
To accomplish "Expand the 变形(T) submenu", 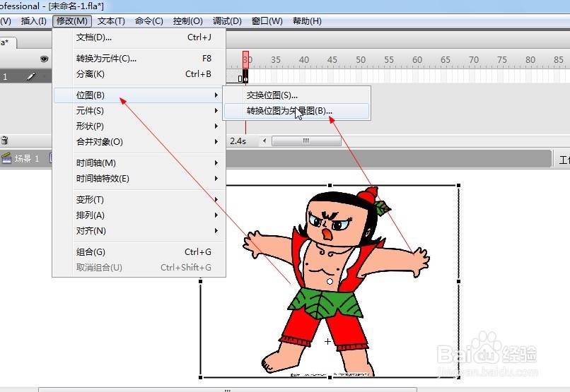I will point(139,200).
